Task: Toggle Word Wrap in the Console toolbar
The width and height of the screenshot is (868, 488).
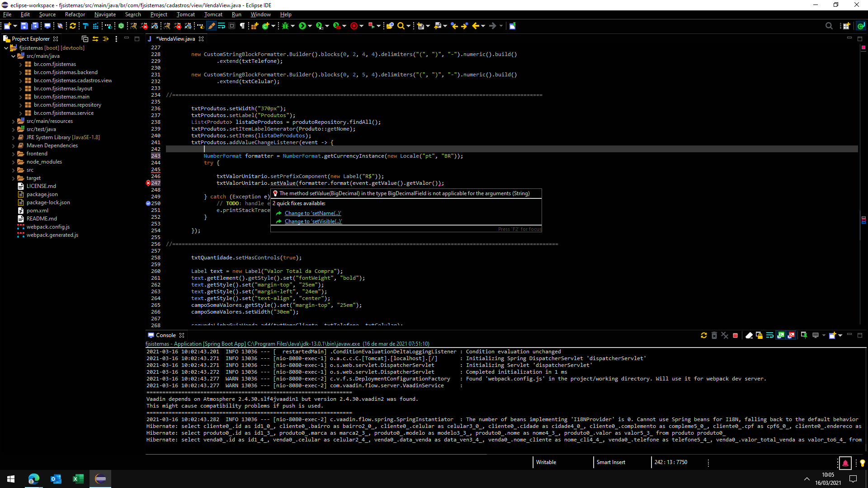Action: tap(770, 335)
